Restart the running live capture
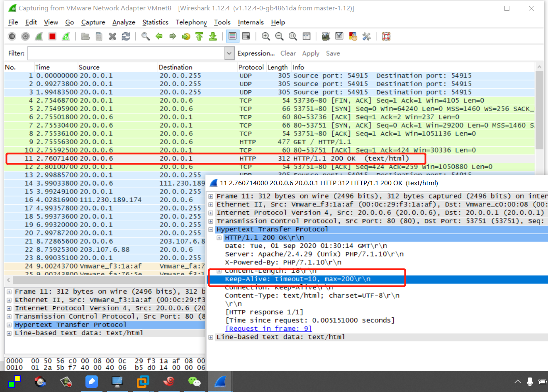Screen dimensions: 548x392 [66, 36]
